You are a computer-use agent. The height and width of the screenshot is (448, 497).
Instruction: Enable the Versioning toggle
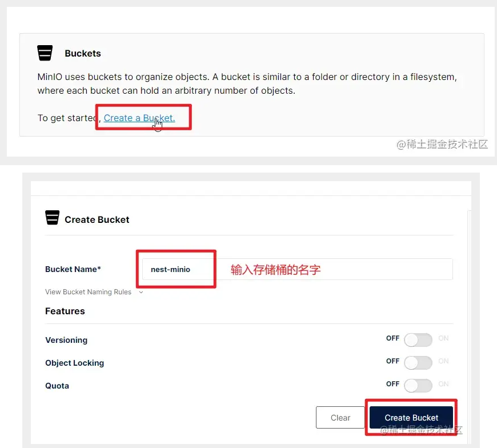click(418, 340)
